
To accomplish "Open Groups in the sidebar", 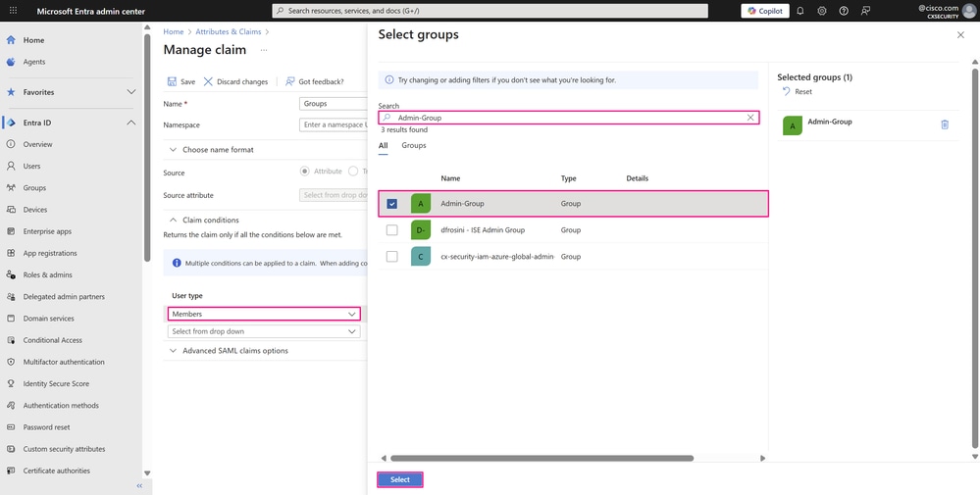I will 34,188.
